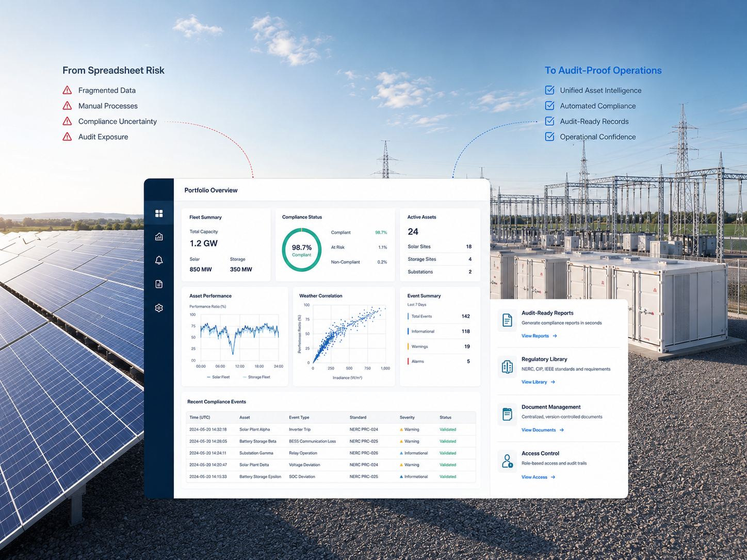Click the Battery Storage Epsilon asset cell
Image resolution: width=747 pixels, height=560 pixels.
click(x=261, y=477)
